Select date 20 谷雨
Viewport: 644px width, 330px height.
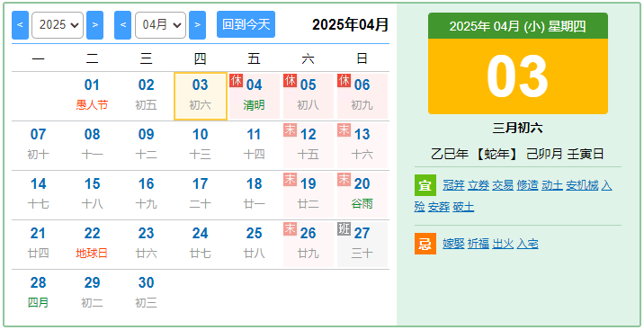click(362, 194)
